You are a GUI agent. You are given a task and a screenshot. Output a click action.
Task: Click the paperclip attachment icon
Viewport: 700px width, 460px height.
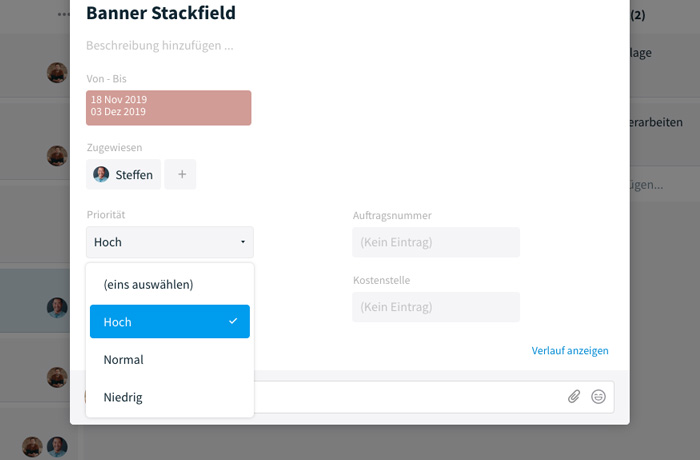click(x=574, y=396)
